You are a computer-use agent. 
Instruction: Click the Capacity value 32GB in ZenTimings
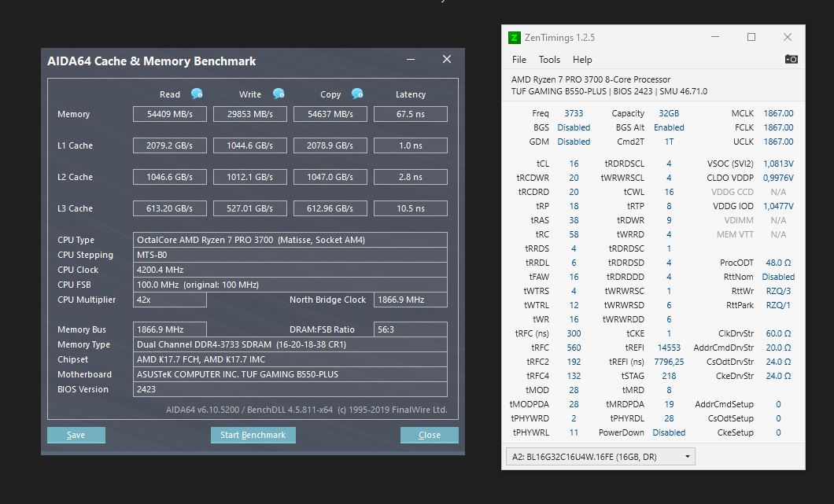tap(669, 113)
